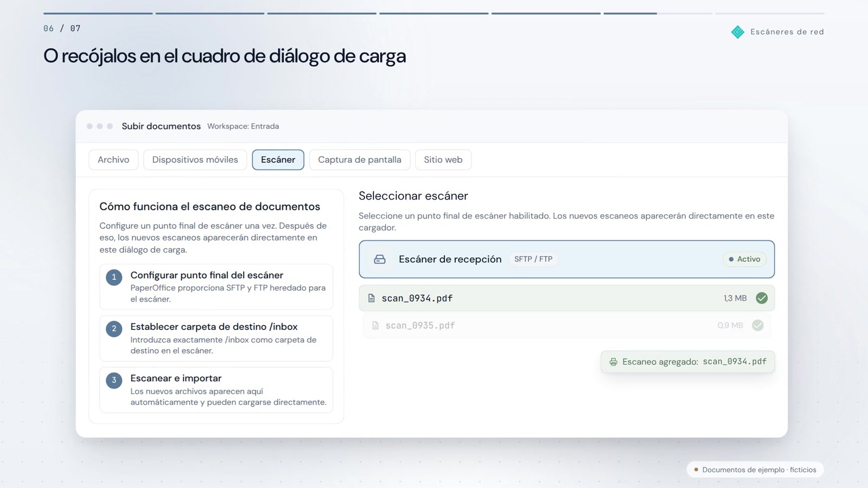The height and width of the screenshot is (488, 868).
Task: Click the SFTP / FTP protocol badge
Action: (x=533, y=259)
